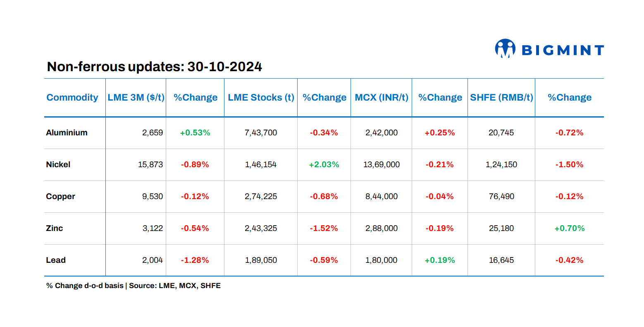The image size is (644, 327).
Task: Click Lead's -1.28% LME change
Action: 195,260
